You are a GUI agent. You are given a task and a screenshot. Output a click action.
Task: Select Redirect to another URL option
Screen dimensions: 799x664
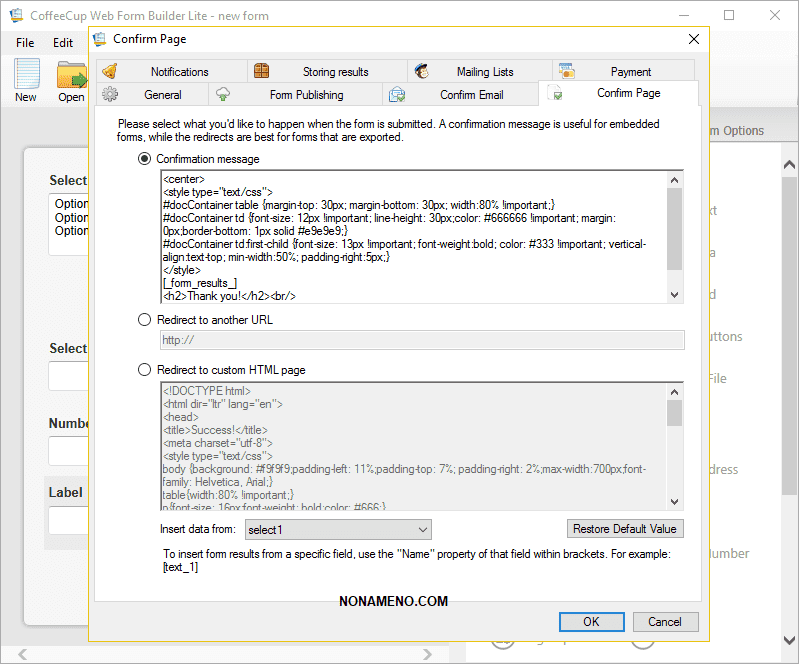(x=145, y=320)
